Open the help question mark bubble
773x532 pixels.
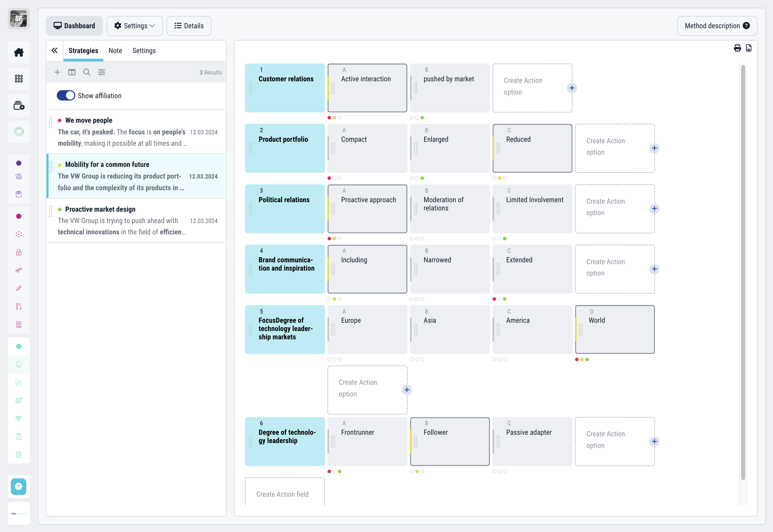click(19, 487)
